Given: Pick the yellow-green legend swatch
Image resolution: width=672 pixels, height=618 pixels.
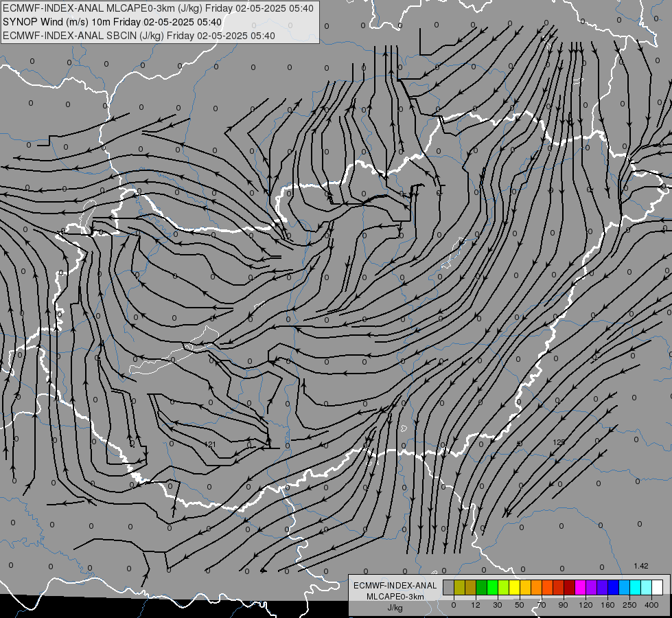Looking at the screenshot, I should click(x=504, y=588).
